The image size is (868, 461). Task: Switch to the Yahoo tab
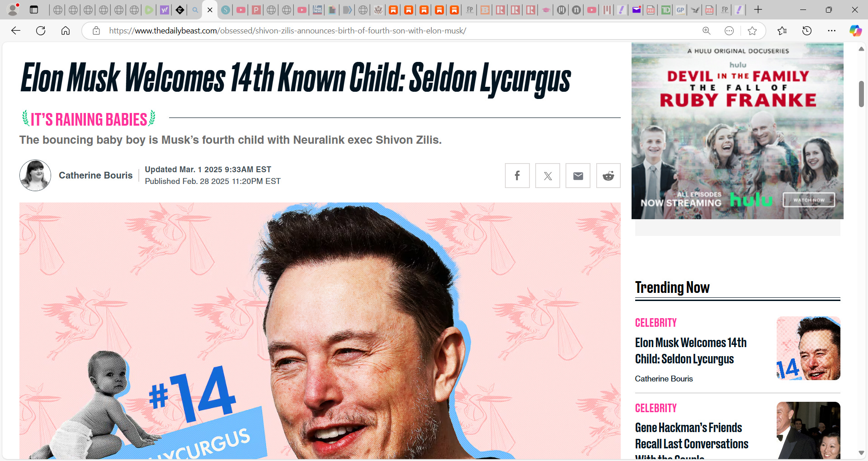[165, 10]
